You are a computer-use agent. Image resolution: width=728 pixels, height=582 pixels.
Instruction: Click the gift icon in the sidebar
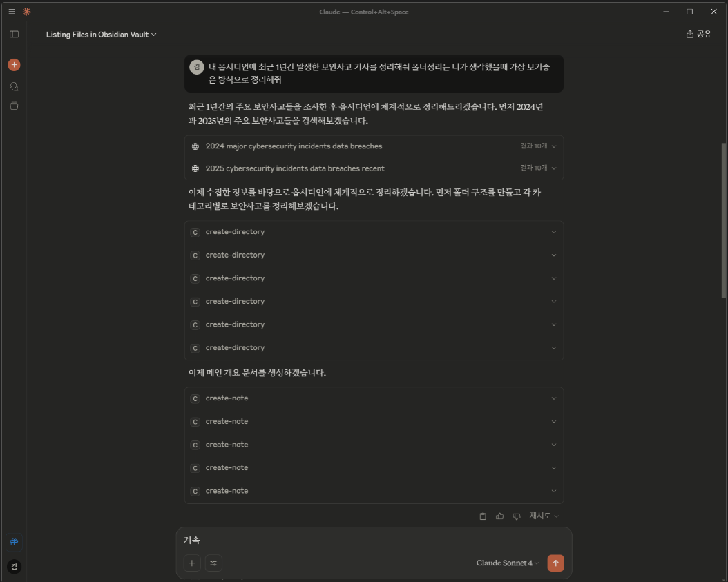(x=14, y=542)
